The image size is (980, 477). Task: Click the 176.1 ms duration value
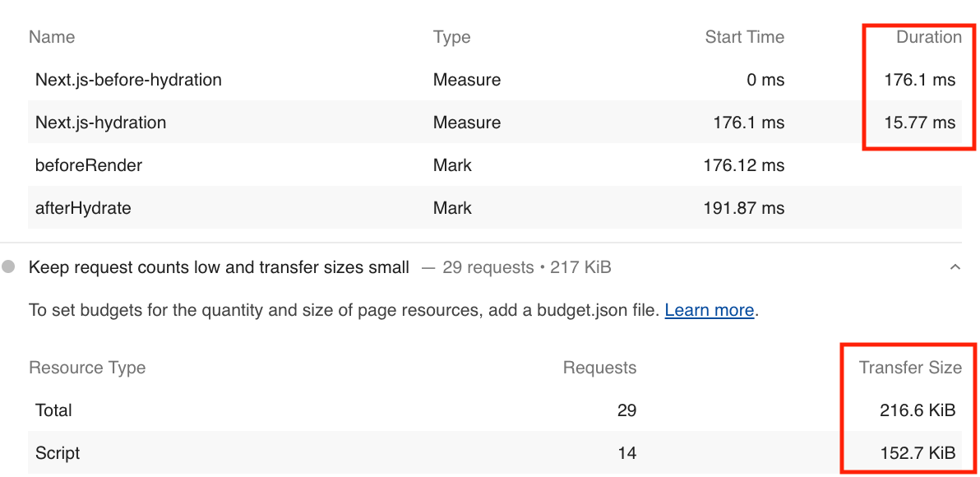click(x=919, y=80)
